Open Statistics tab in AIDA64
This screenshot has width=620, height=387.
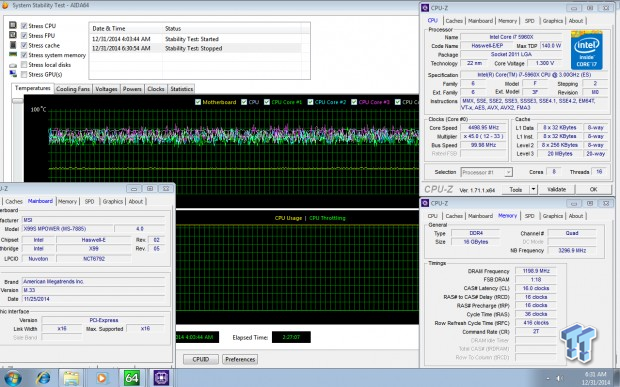click(x=181, y=89)
